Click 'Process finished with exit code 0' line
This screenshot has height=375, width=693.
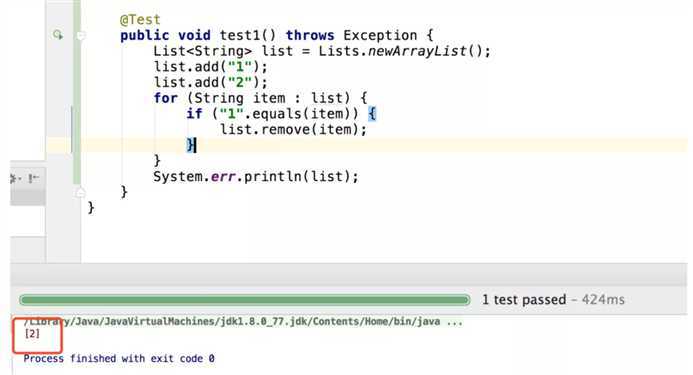119,358
